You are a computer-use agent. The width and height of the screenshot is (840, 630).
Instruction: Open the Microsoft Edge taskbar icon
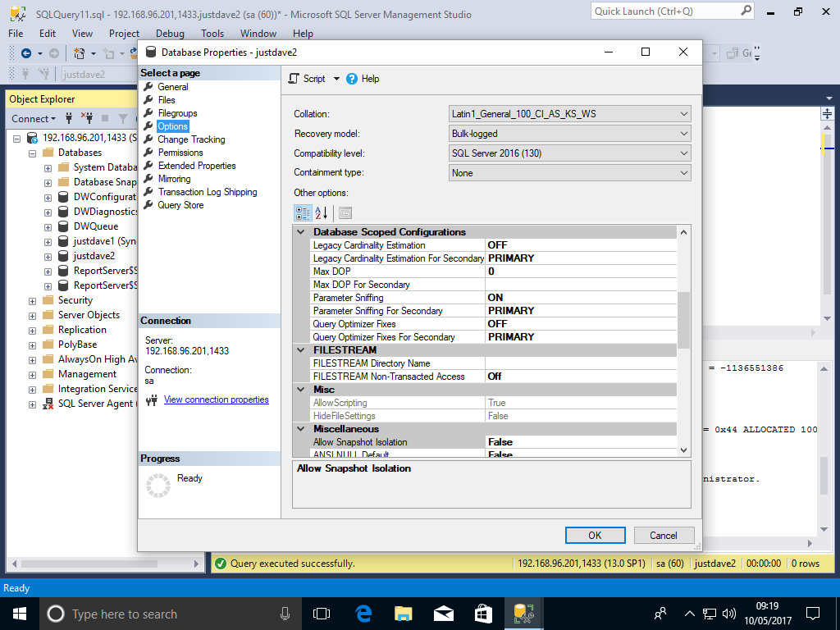[362, 613]
